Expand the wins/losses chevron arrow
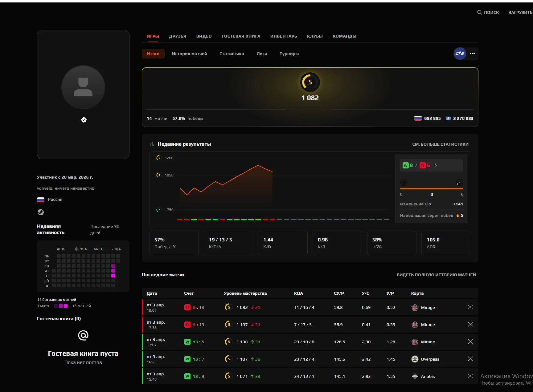Image resolution: width=533 pixels, height=392 pixels. [436, 165]
